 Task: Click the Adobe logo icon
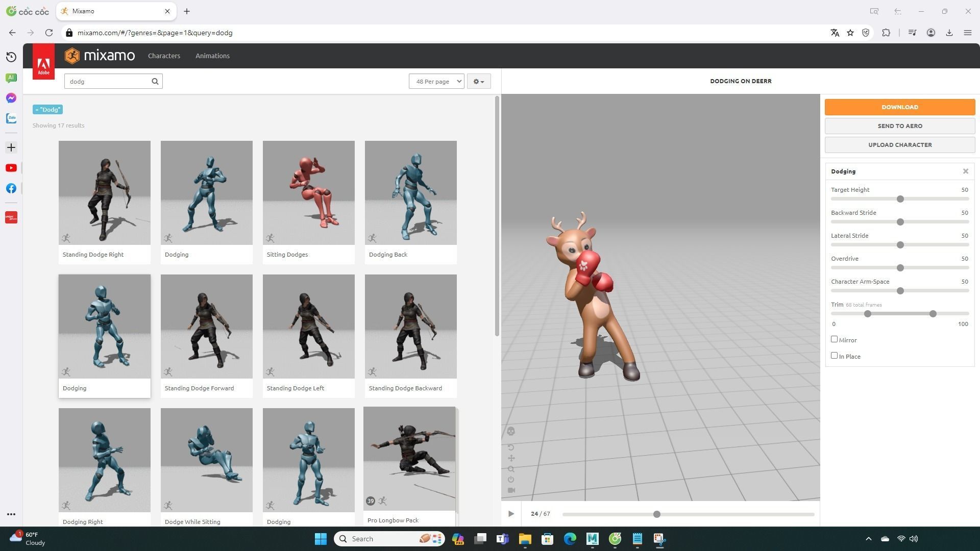tap(43, 61)
